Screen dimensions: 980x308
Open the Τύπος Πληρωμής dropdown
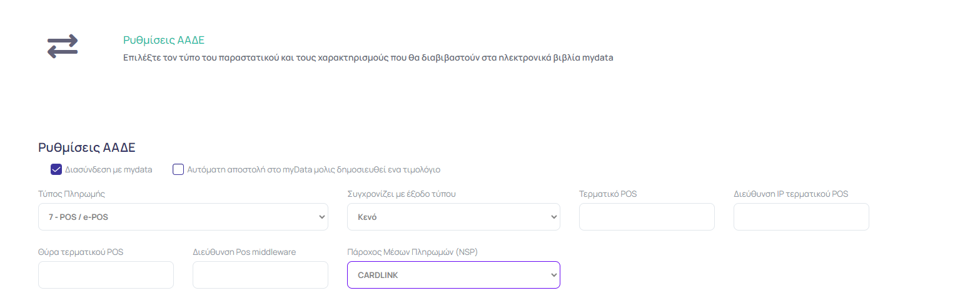183,217
